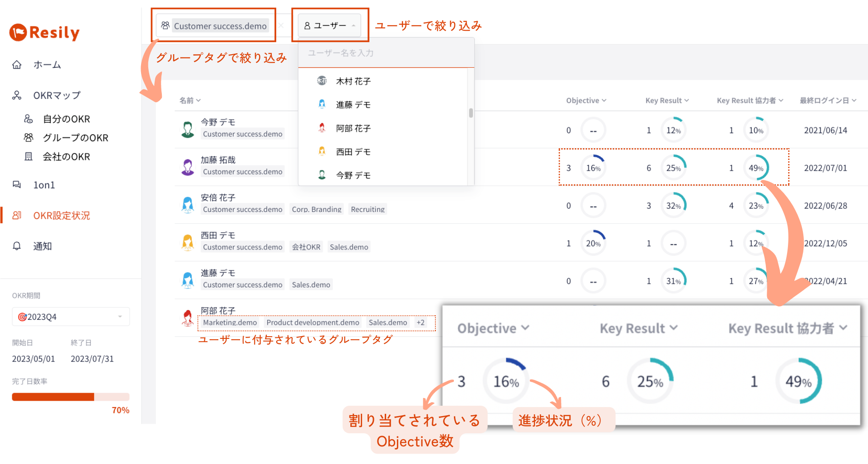Click the user dropdown list scrollbar
This screenshot has height=464, width=868.
tap(471, 113)
